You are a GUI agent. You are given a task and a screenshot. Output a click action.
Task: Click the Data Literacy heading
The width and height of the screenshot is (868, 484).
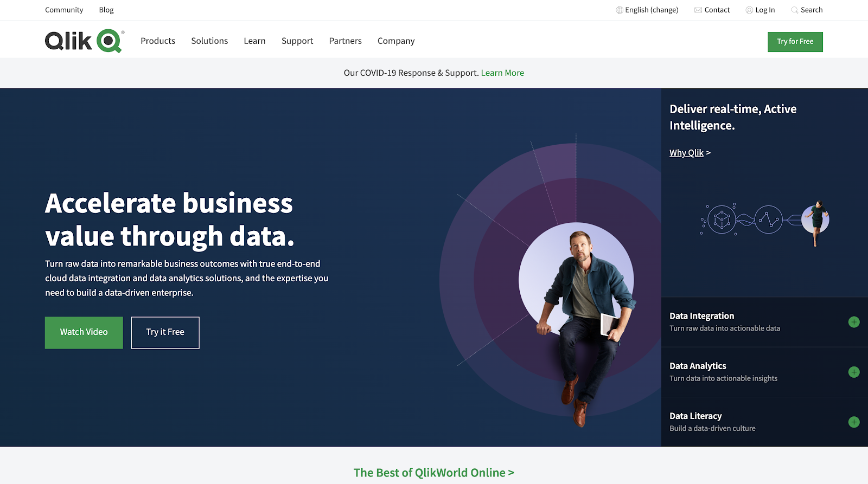[695, 416]
